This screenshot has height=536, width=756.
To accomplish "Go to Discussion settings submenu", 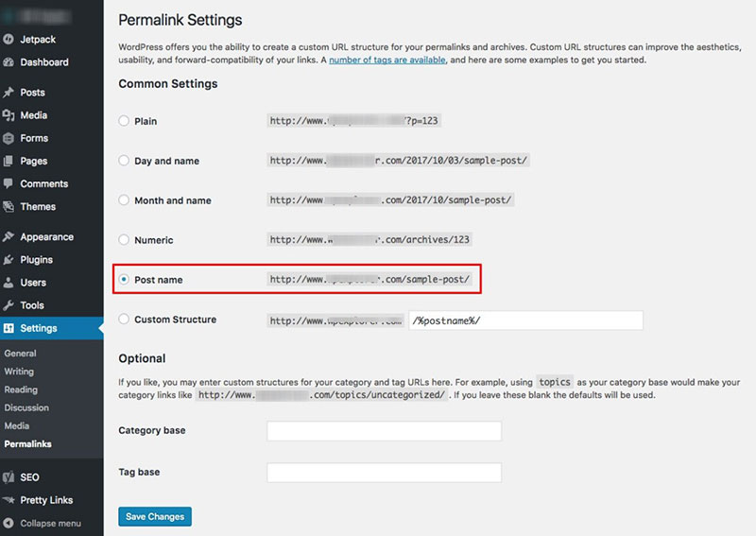I will point(26,407).
